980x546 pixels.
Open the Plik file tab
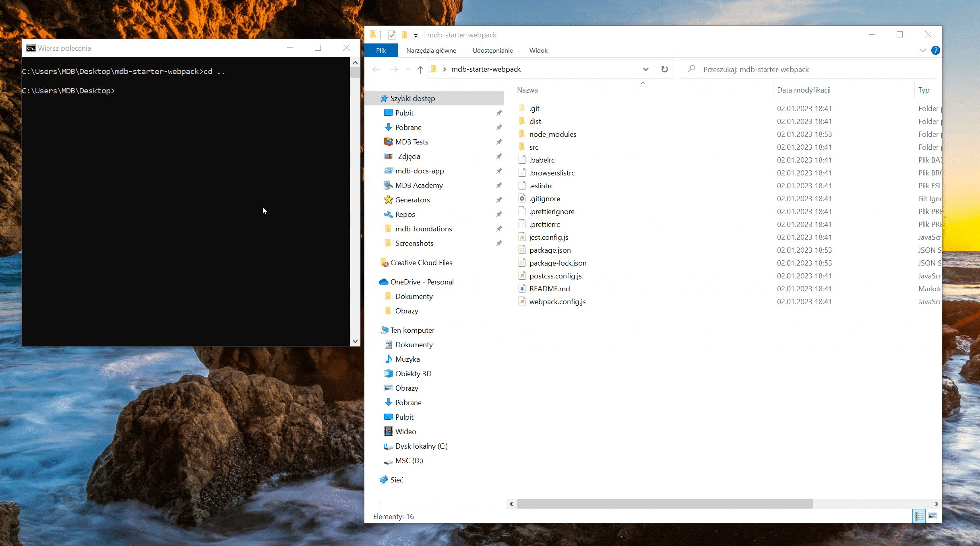(x=381, y=50)
